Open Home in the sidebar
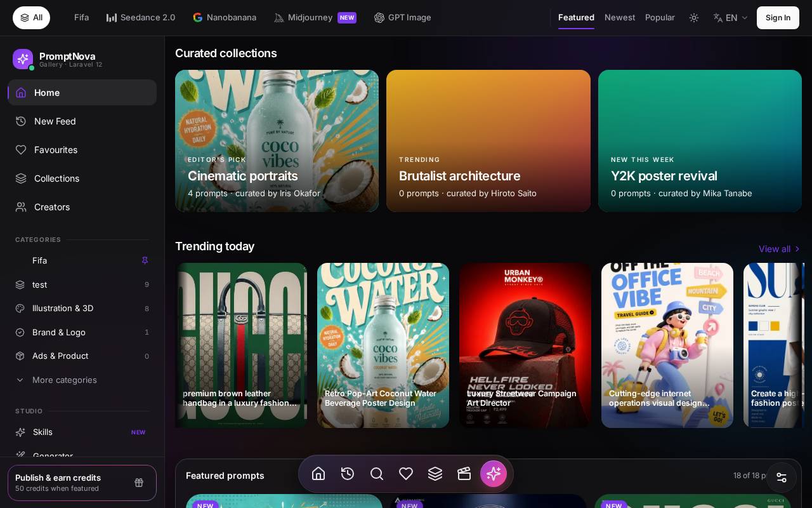 82,93
